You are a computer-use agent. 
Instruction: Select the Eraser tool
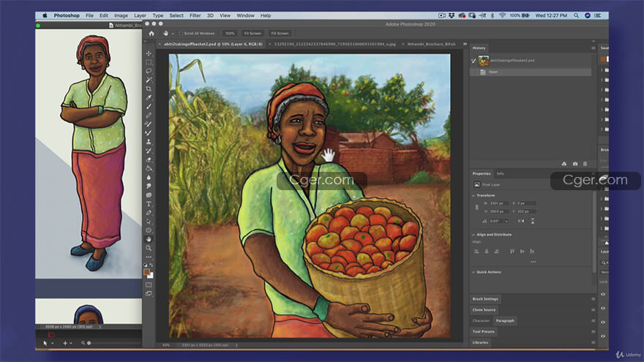pos(149,159)
